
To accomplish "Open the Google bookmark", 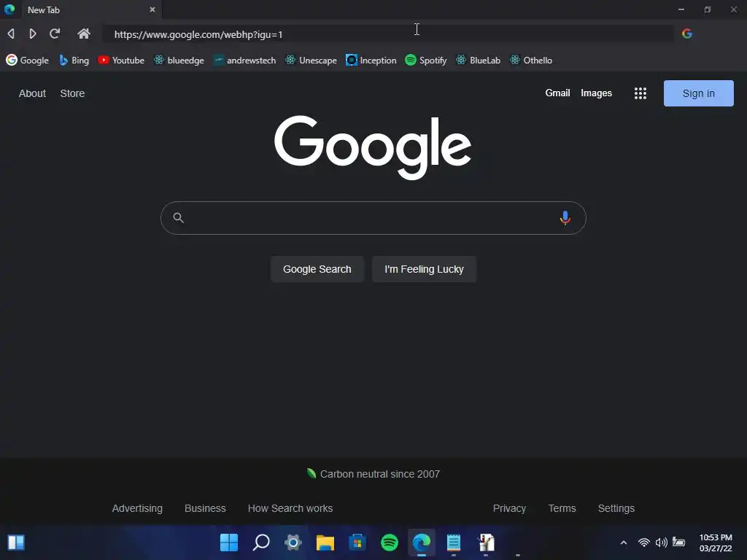I will pos(27,60).
